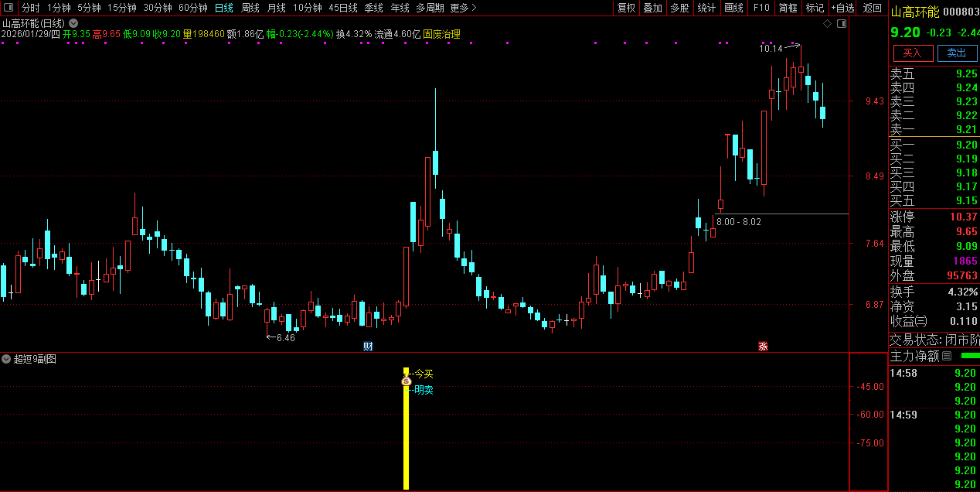Screen dimensions: 980x492
Task: Click the 卖一 ask row at 9.21
Action: click(x=934, y=129)
